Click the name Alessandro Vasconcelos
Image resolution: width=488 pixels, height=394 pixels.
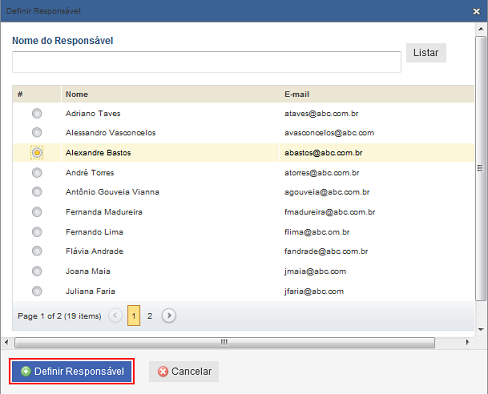pyautogui.click(x=111, y=133)
